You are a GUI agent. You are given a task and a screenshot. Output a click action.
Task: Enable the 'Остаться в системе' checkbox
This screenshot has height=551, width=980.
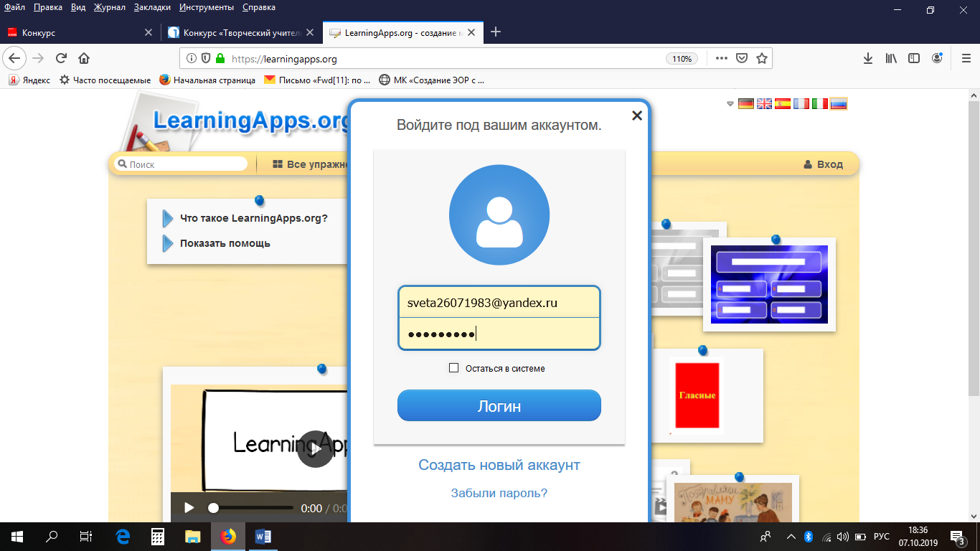click(x=453, y=368)
